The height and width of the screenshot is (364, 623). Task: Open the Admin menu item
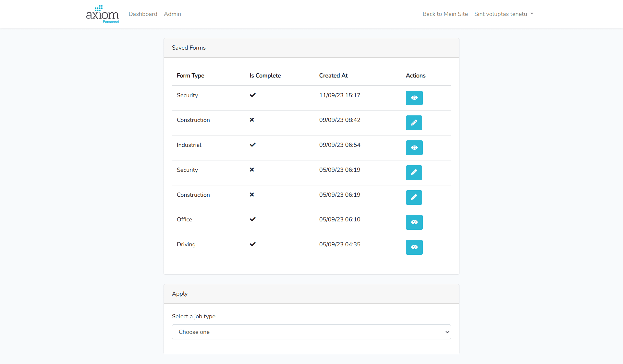(x=172, y=14)
